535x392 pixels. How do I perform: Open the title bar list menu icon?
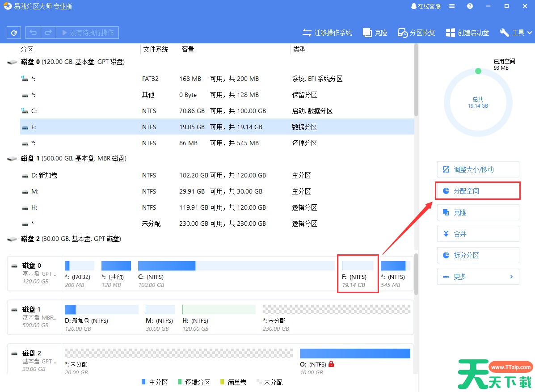tap(452, 6)
